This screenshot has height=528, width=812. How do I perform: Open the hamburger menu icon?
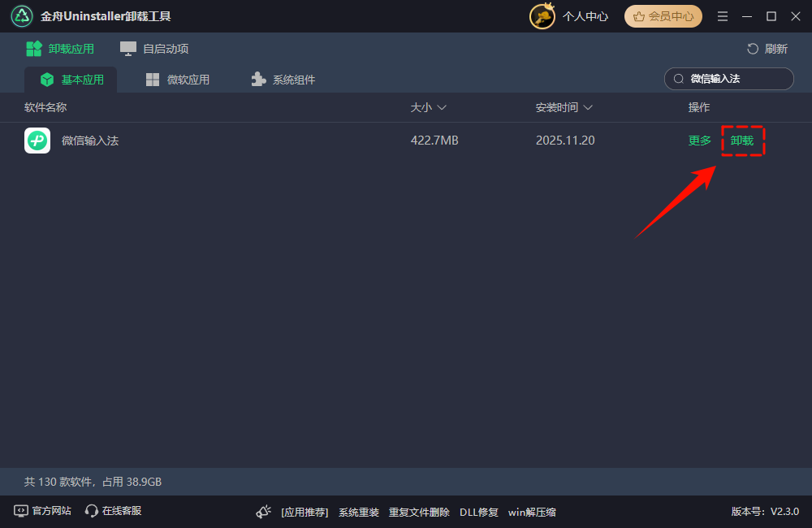click(x=723, y=16)
